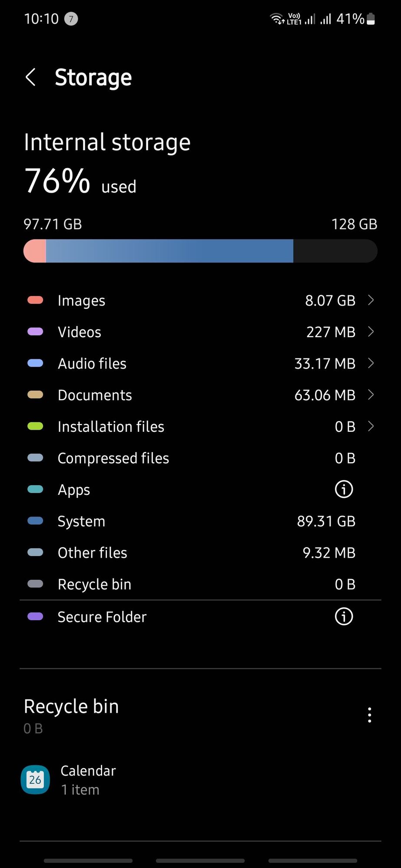Image resolution: width=401 pixels, height=868 pixels.
Task: Tap the pink Images segment of storage bar
Action: click(x=35, y=251)
